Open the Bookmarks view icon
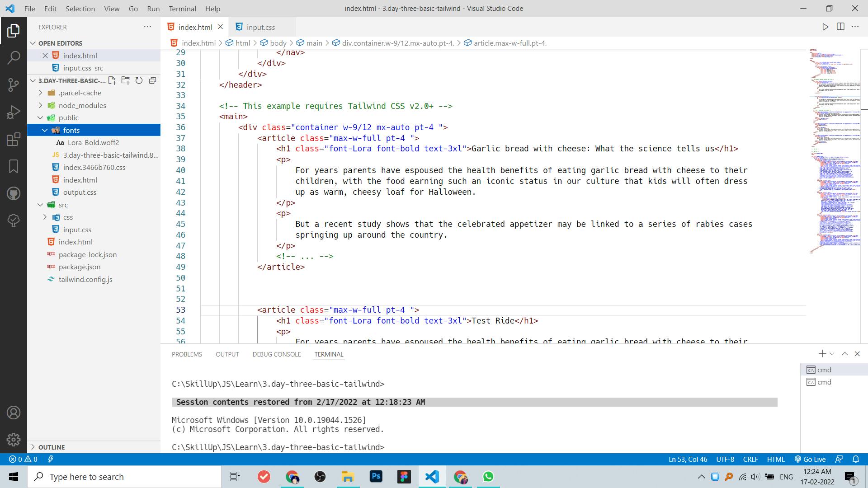Viewport: 868px width, 488px height. click(14, 166)
